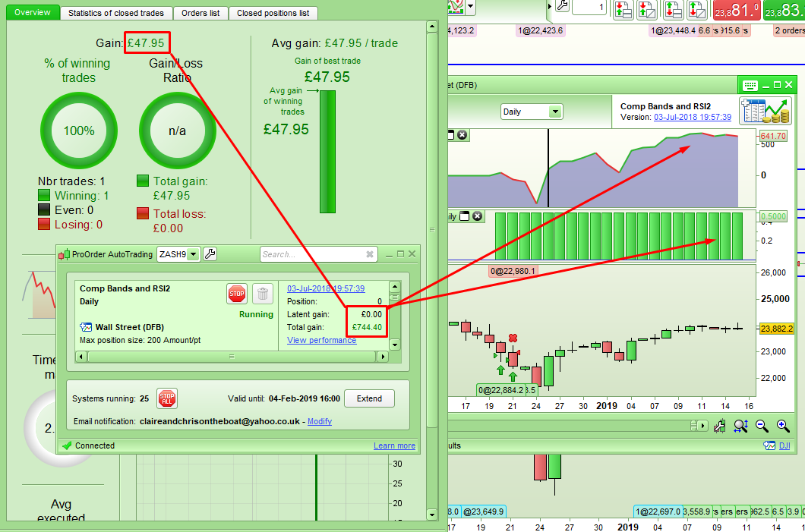The height and width of the screenshot is (532, 805).
Task: Click the red cross marker on chart
Action: click(513, 338)
